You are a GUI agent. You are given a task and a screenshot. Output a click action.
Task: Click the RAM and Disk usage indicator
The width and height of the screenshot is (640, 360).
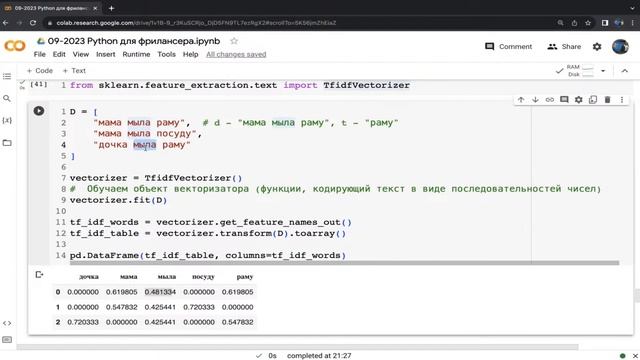[x=580, y=71]
